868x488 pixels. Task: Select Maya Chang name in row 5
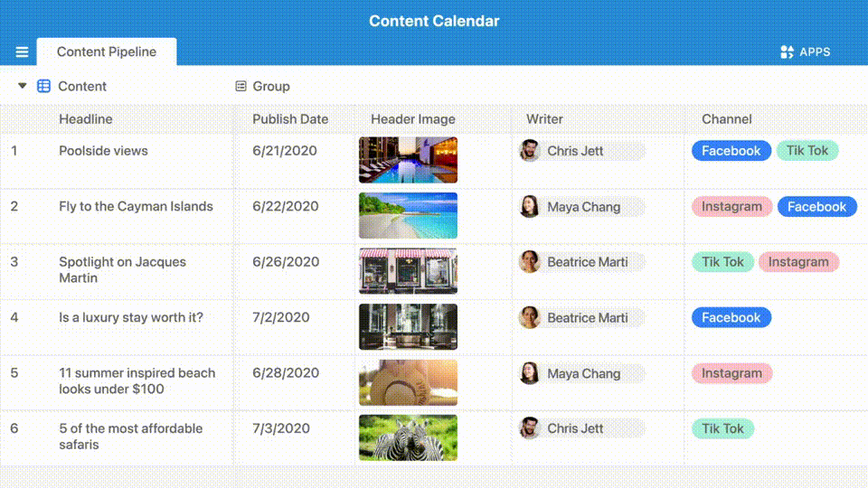tap(583, 373)
